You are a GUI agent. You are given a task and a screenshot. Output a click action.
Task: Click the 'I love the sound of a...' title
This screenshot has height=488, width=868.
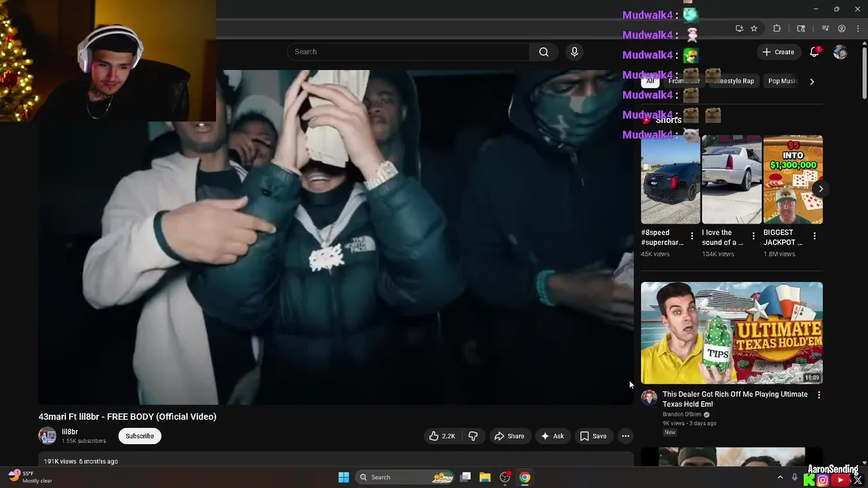722,237
